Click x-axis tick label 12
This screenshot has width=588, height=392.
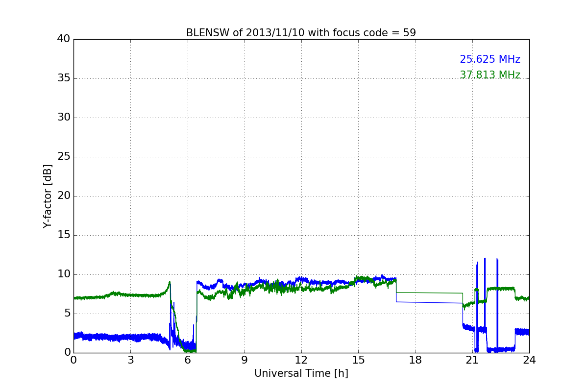click(301, 360)
